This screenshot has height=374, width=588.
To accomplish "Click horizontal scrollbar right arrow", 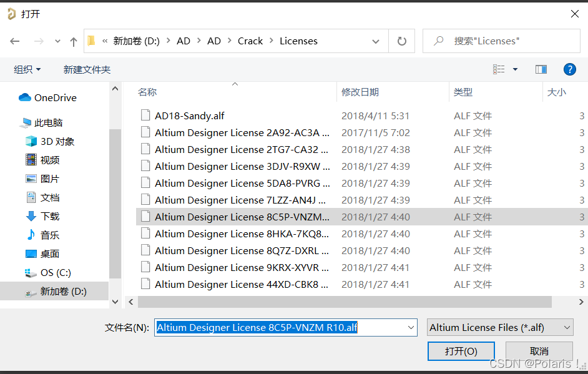I will [x=581, y=302].
